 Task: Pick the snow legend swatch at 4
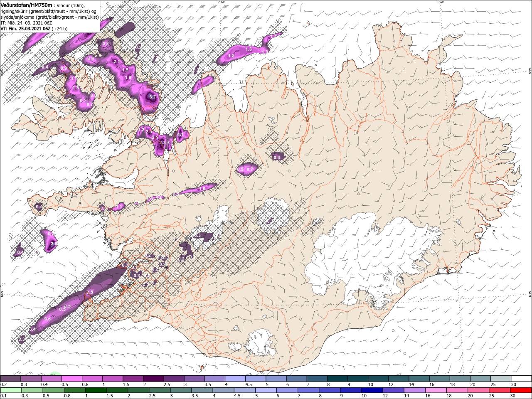click(x=235, y=379)
